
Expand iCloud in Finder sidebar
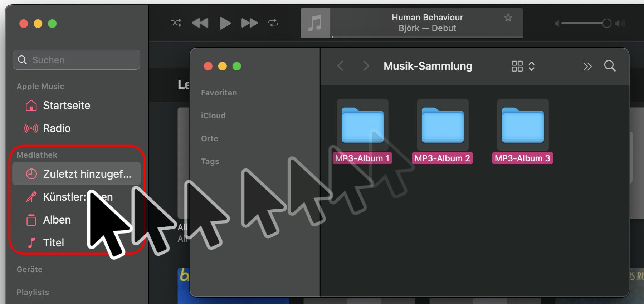(x=213, y=116)
